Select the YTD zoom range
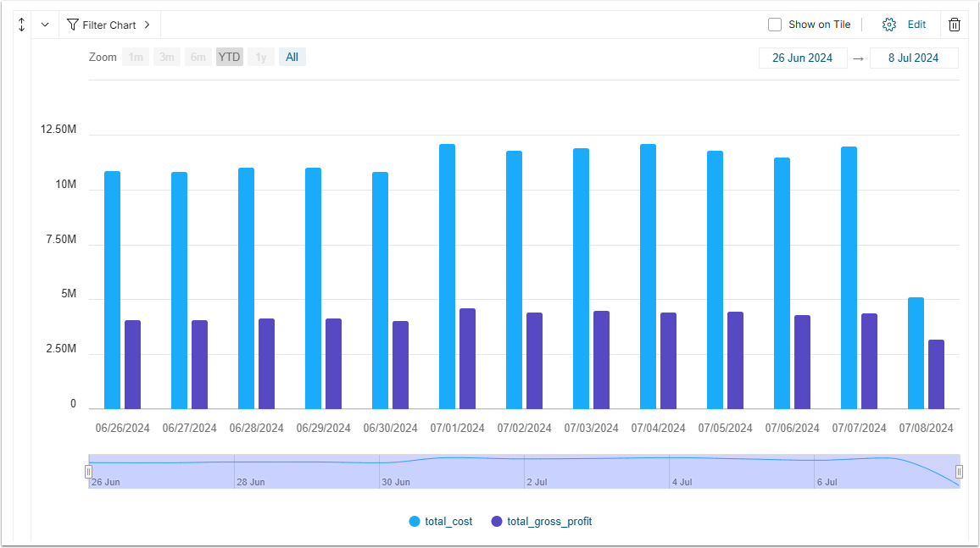 coord(229,58)
